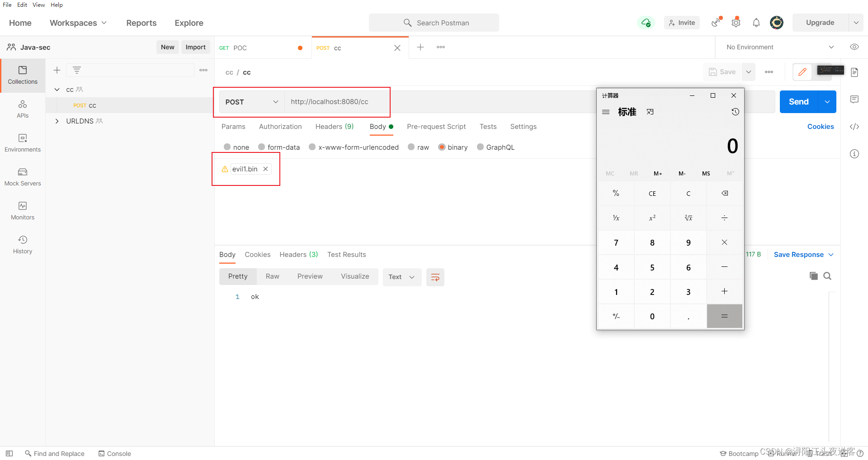Click the New button
Viewport: 868px width, 460px height.
(x=167, y=47)
